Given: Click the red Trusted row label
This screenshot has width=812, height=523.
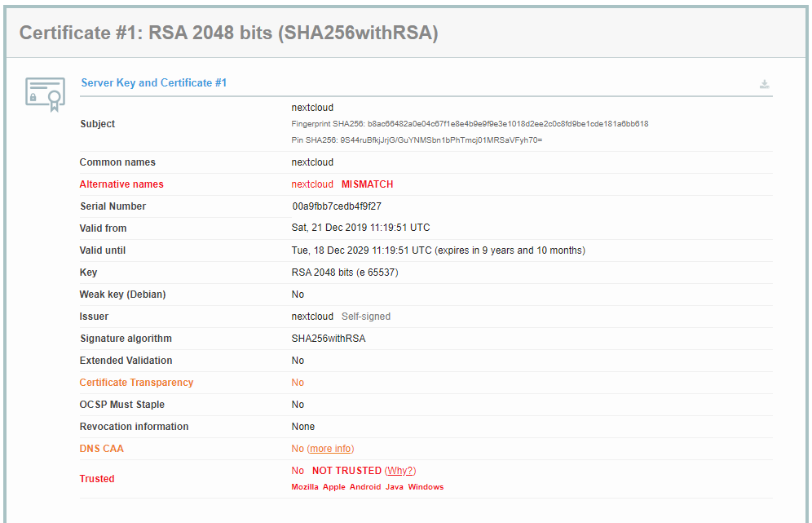Looking at the screenshot, I should click(97, 479).
